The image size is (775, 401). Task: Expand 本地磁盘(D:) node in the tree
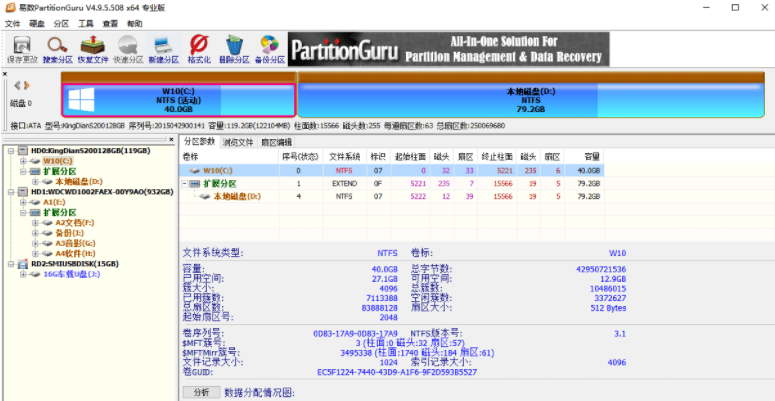[x=36, y=181]
